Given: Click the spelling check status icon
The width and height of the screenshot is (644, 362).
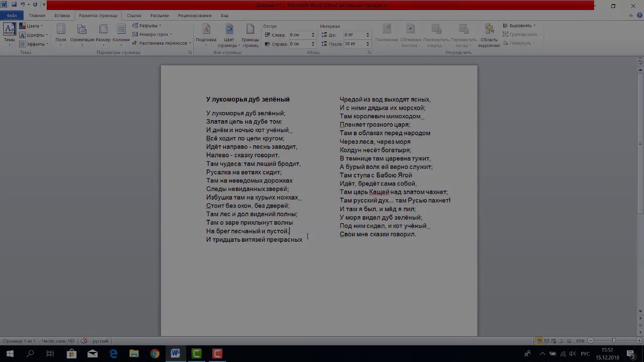Looking at the screenshot, I should pos(84,341).
